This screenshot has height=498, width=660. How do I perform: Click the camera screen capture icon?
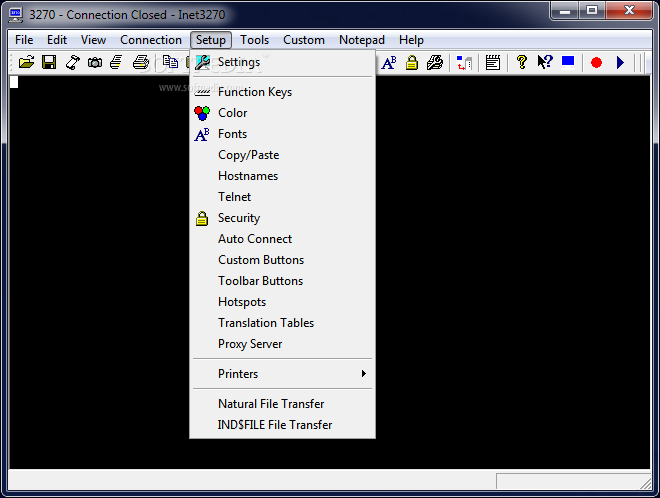[95, 63]
